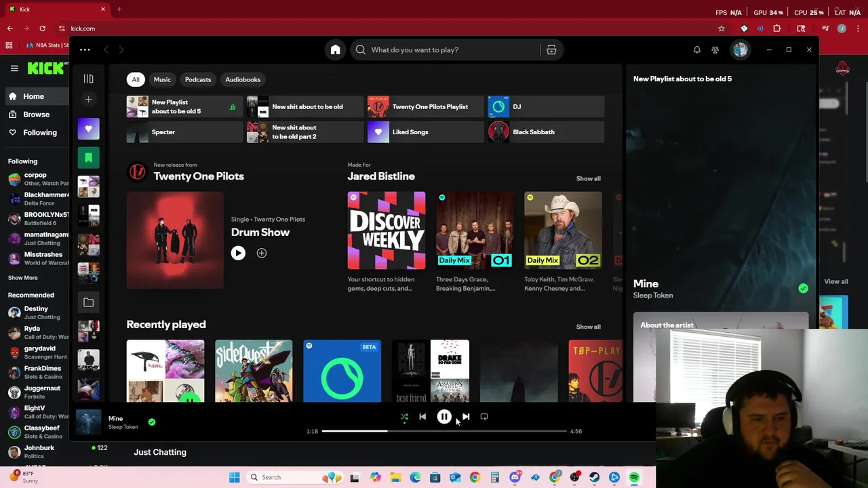
Task: Show all Recently played
Action: (588, 327)
